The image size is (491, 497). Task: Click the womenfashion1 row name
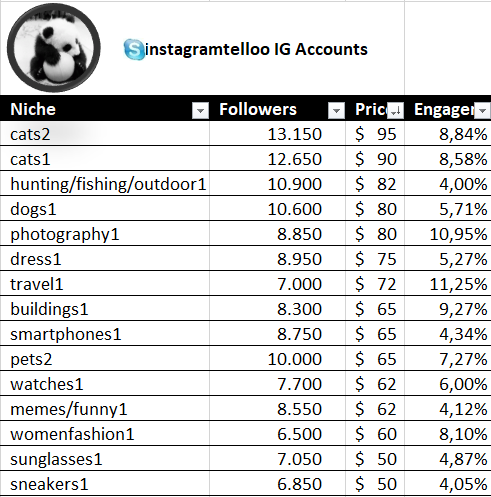point(72,434)
